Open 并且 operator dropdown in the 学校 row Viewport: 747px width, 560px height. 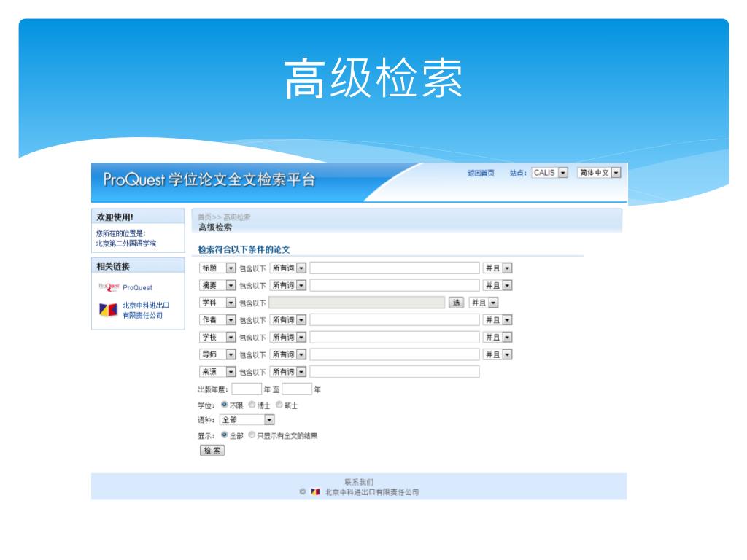tap(498, 337)
